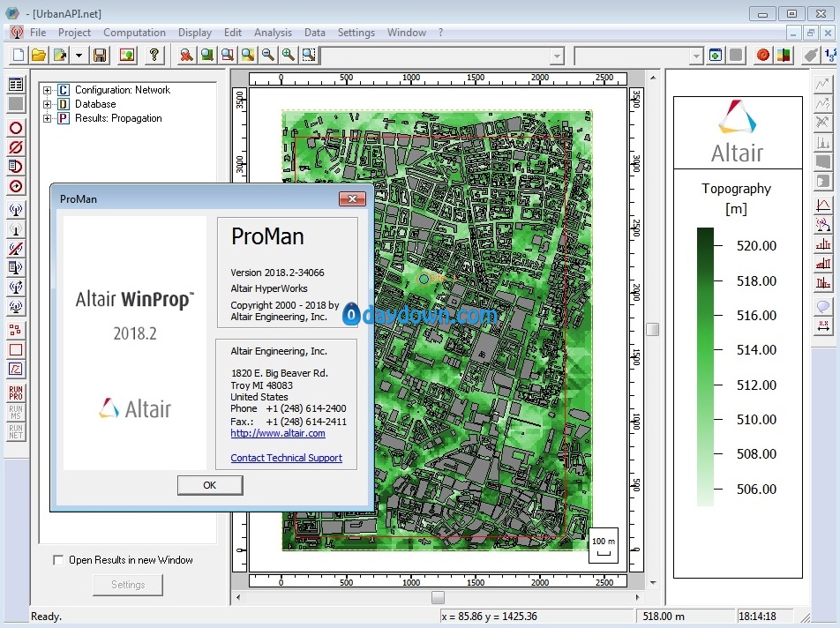
Task: Click the orange site marker on the map
Action: tap(424, 279)
